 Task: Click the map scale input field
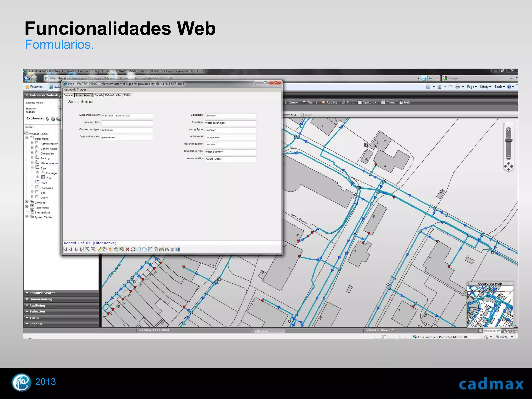pyautogui.click(x=269, y=331)
